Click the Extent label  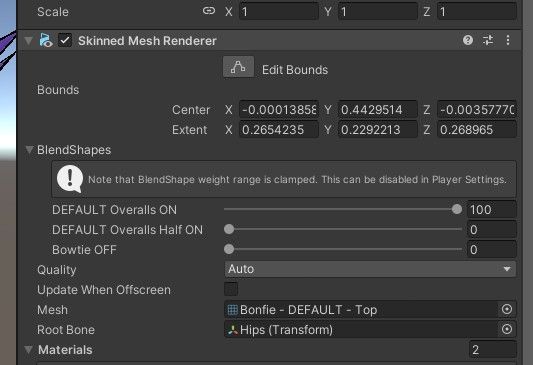[189, 129]
